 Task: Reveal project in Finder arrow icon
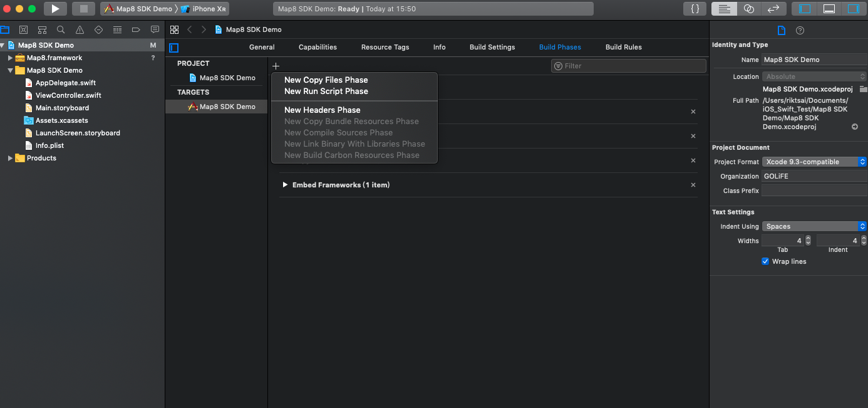click(855, 127)
